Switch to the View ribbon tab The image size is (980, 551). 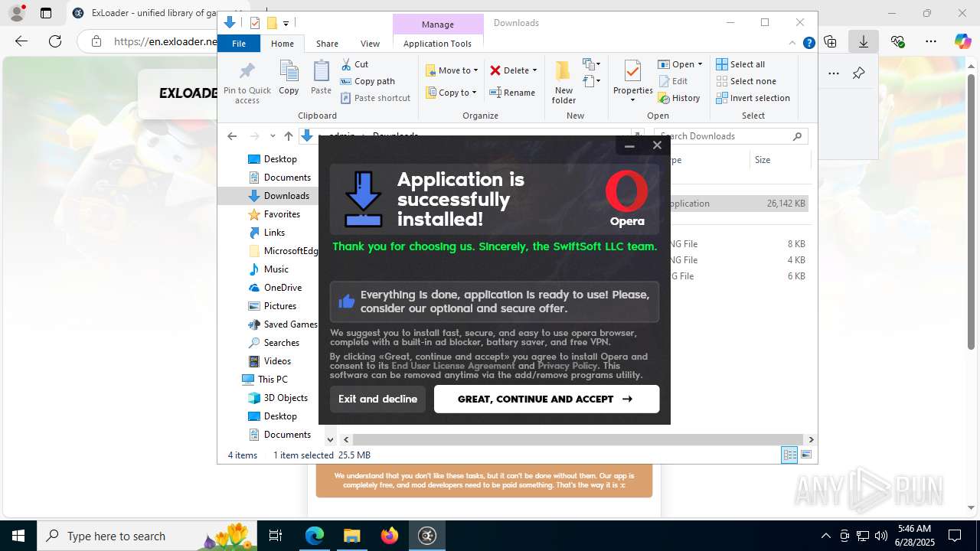coord(370,44)
